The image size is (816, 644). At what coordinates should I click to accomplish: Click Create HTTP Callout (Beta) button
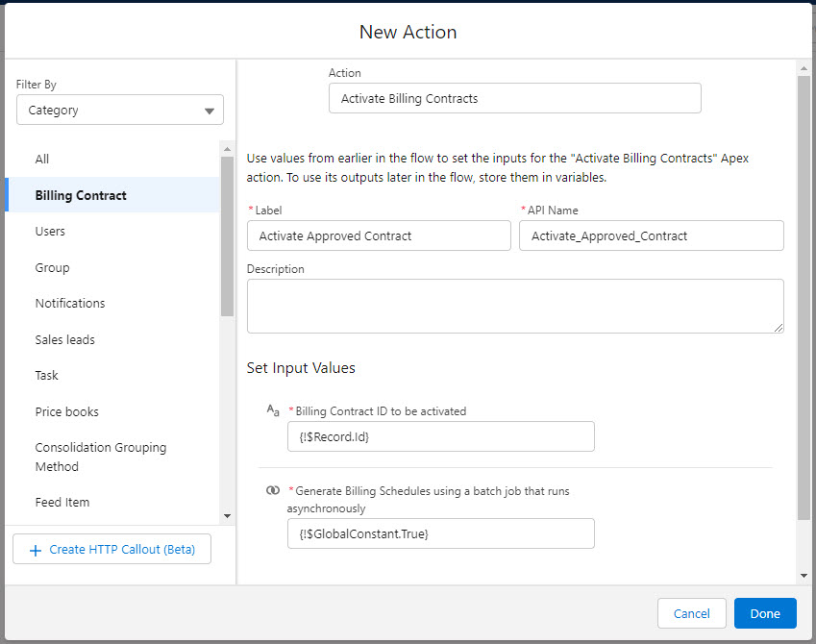[111, 550]
